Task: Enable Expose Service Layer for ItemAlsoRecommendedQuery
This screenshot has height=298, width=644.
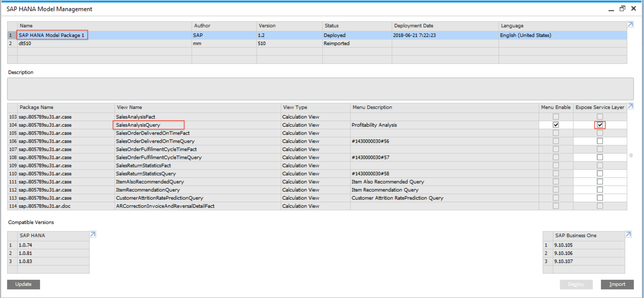Action: 600,181
